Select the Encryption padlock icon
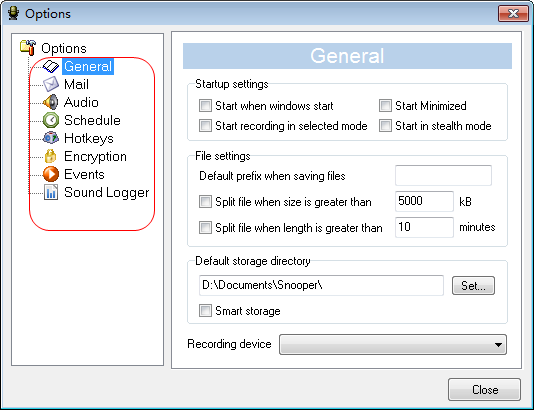Image resolution: width=534 pixels, height=410 pixels. (51, 156)
